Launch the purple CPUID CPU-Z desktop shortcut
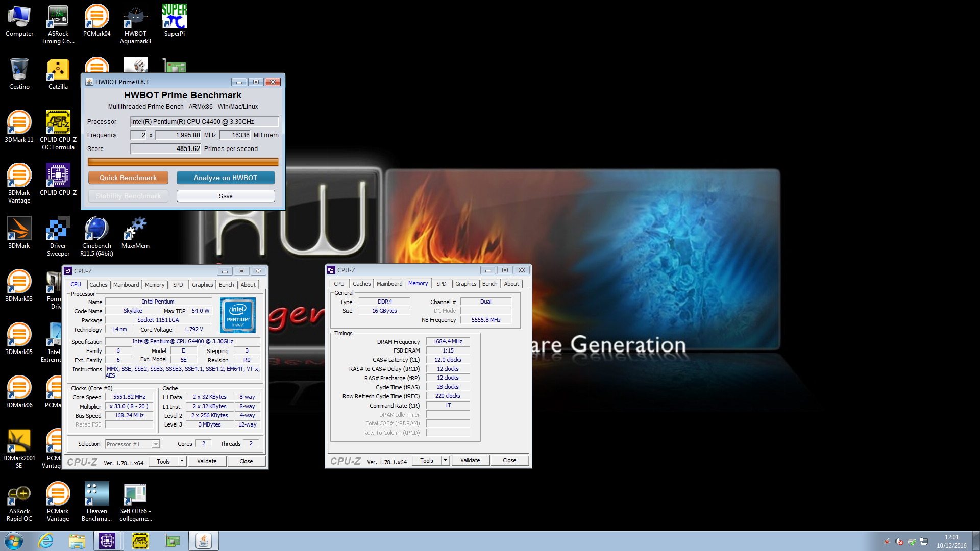Screen dimensions: 980x551 pyautogui.click(x=58, y=181)
